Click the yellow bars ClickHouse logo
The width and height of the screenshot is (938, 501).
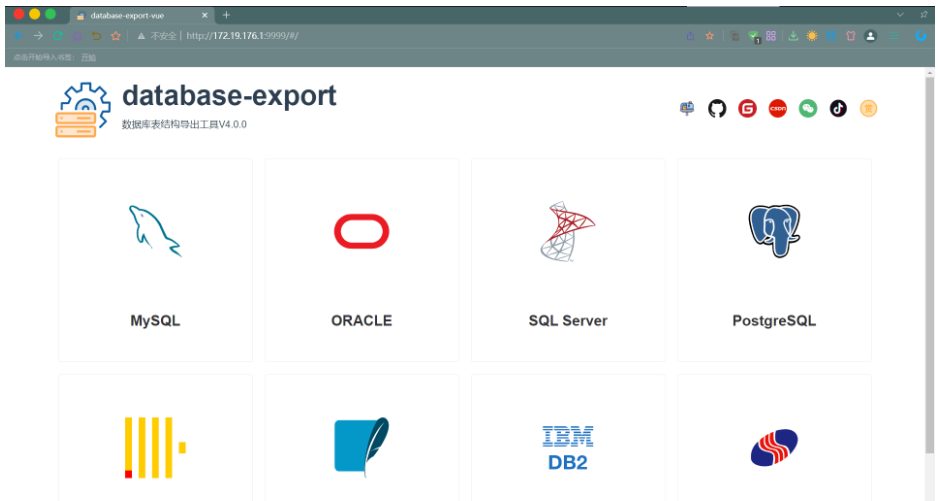(x=154, y=447)
